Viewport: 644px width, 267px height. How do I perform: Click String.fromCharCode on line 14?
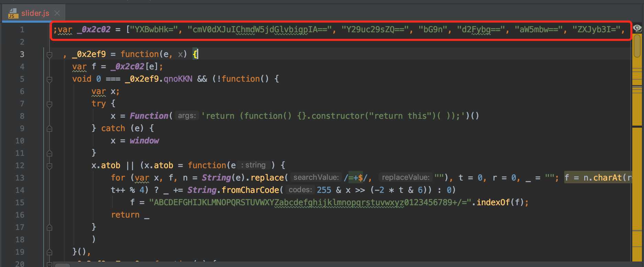(x=233, y=190)
